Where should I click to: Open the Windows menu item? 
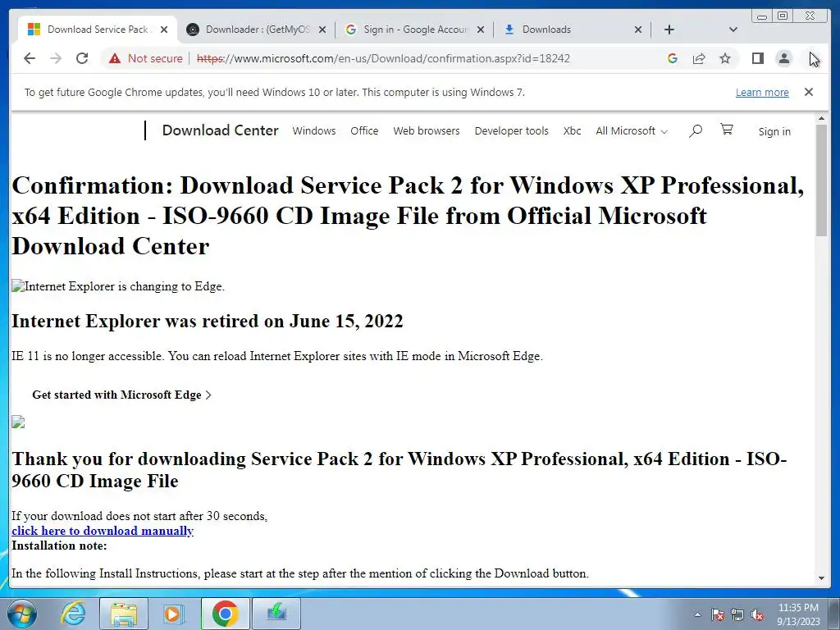coord(314,130)
